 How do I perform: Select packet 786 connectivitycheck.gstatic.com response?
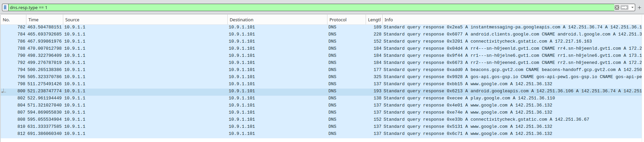point(321,41)
